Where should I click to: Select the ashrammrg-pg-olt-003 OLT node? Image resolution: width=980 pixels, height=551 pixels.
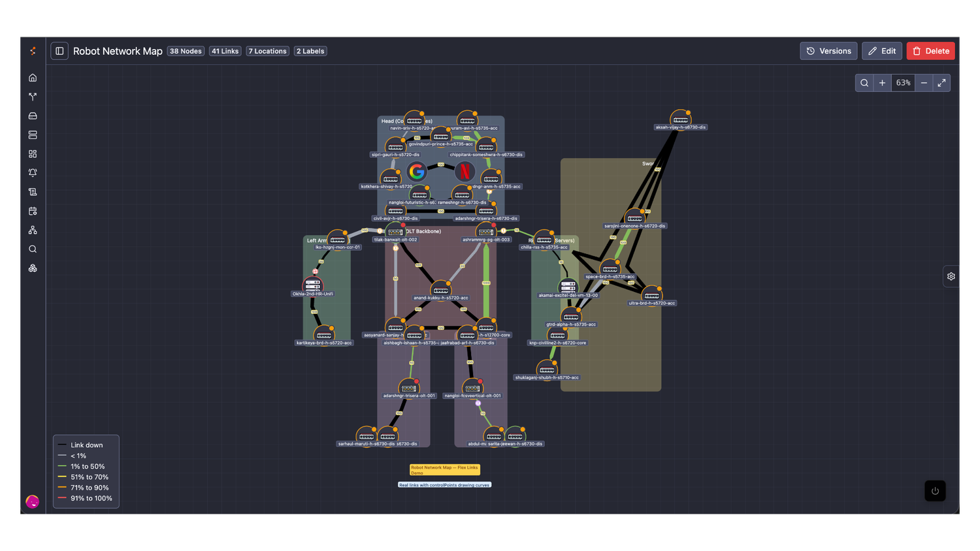tap(486, 232)
